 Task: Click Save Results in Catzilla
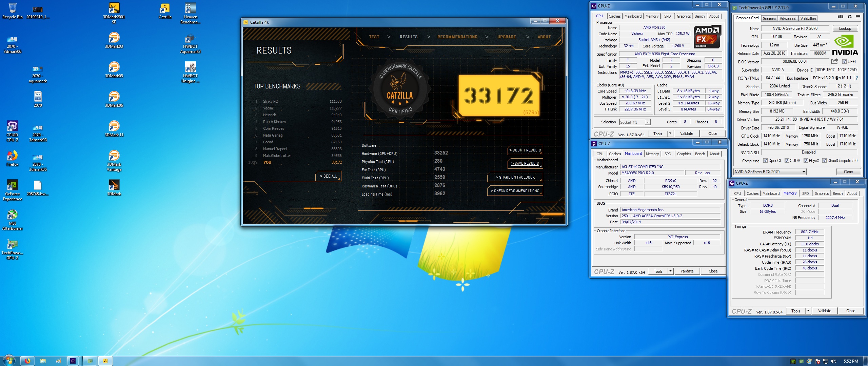pyautogui.click(x=525, y=163)
